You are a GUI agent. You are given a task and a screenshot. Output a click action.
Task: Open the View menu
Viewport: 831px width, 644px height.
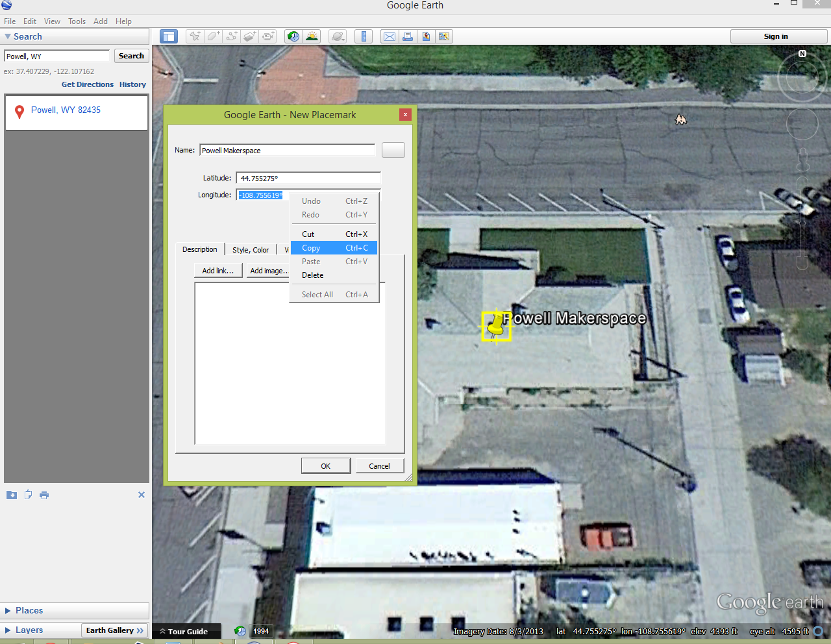coord(52,21)
